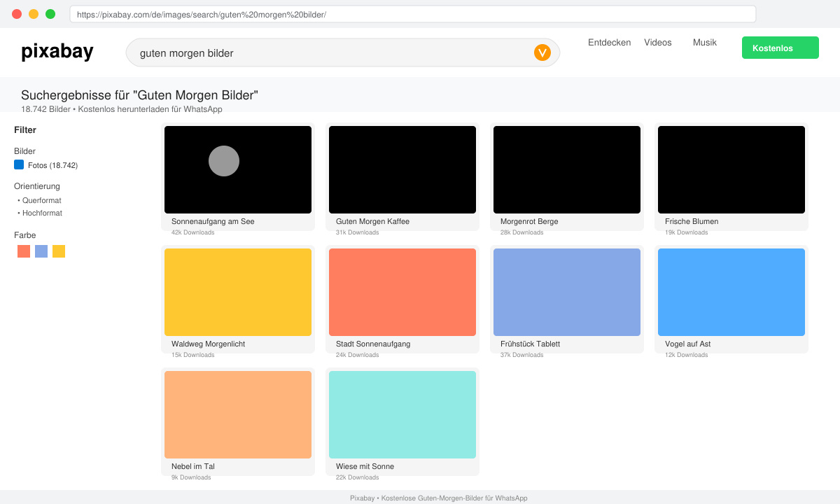This screenshot has width=840, height=504.
Task: Click the Frühstück Tablett title text
Action: (530, 344)
